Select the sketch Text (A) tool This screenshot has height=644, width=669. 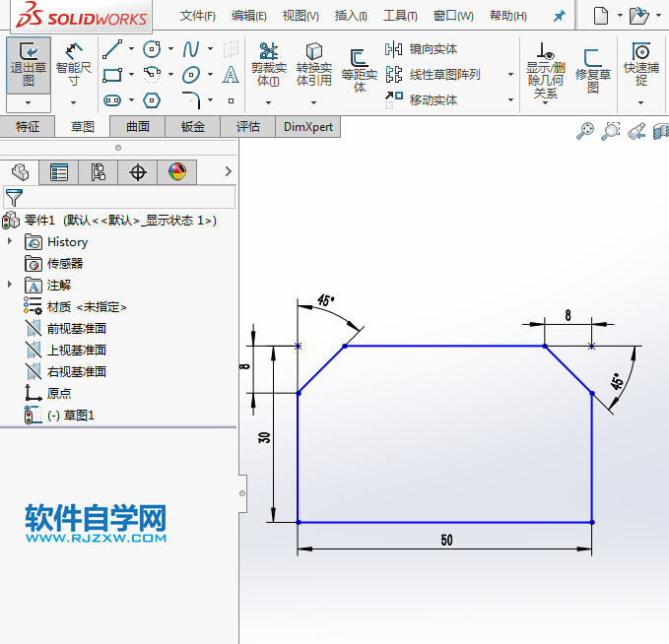231,75
